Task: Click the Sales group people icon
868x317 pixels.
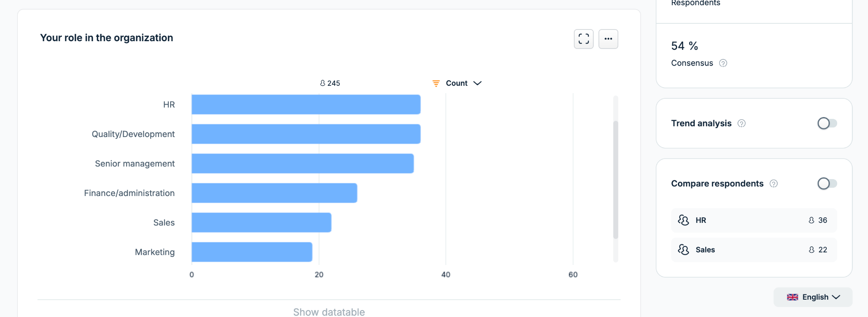Action: pyautogui.click(x=683, y=250)
